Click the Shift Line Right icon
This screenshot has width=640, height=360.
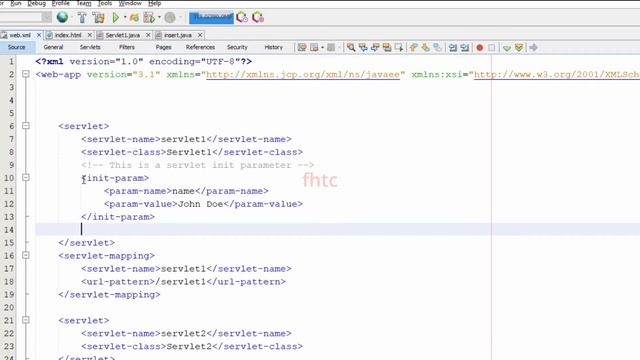[x=464, y=48]
